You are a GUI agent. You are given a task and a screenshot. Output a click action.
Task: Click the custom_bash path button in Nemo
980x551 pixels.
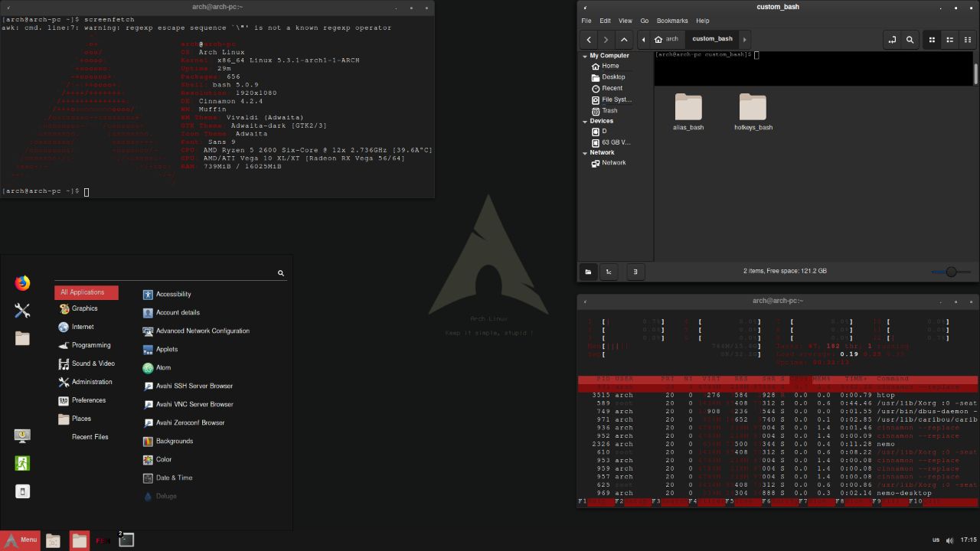(712, 39)
